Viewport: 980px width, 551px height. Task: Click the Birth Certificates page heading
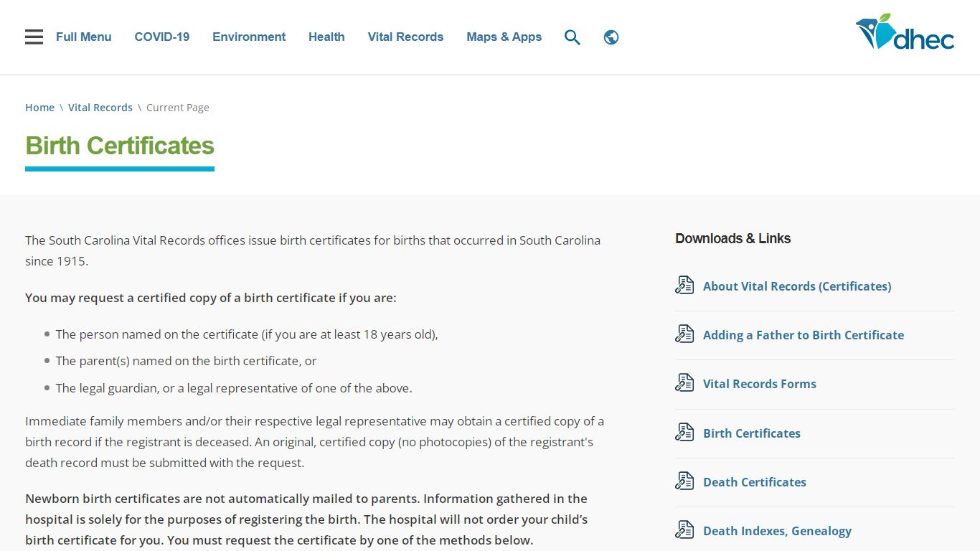[120, 146]
